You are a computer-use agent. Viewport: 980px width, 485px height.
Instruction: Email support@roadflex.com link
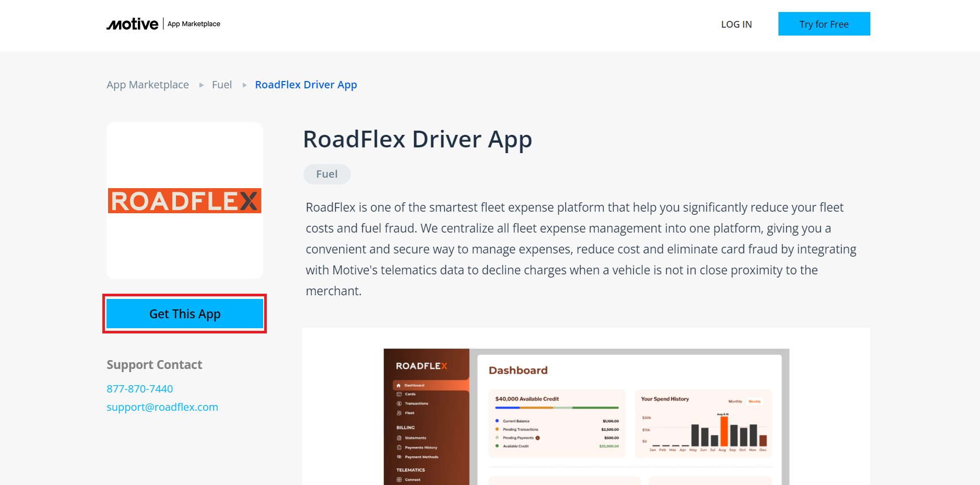[162, 407]
